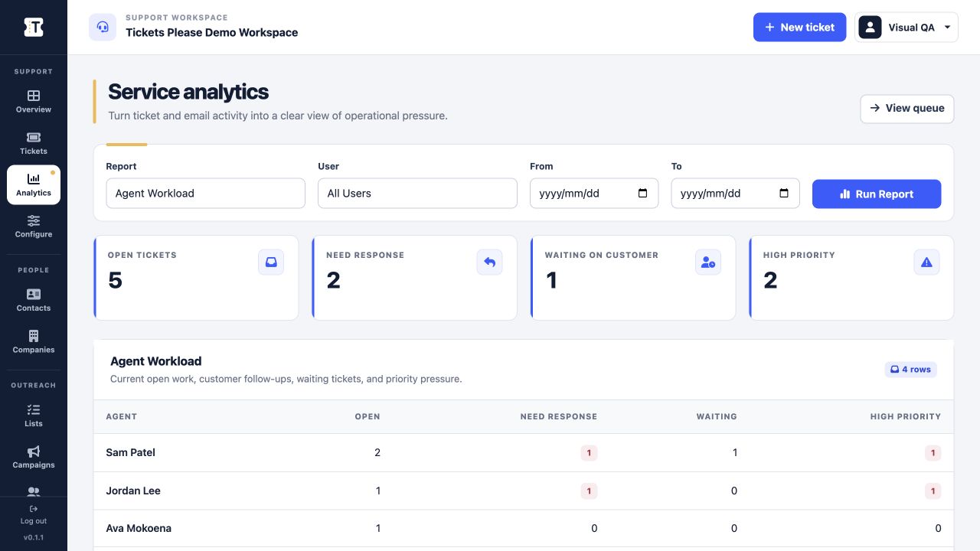Navigate to the Companies page
Viewport: 980px width, 551px height.
click(34, 341)
